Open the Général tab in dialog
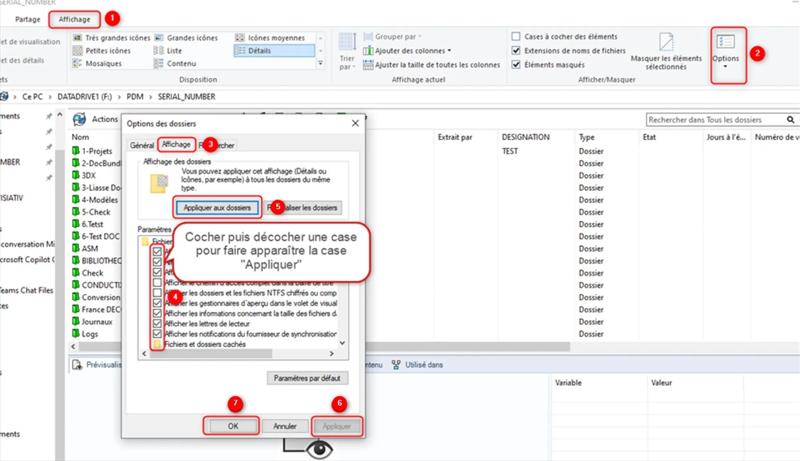This screenshot has width=800, height=461. coord(141,145)
